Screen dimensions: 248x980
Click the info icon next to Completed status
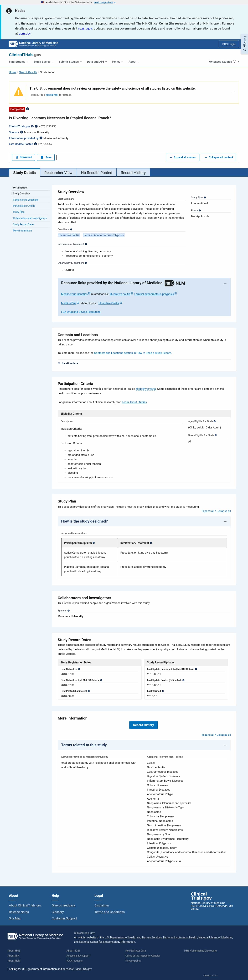click(x=27, y=109)
